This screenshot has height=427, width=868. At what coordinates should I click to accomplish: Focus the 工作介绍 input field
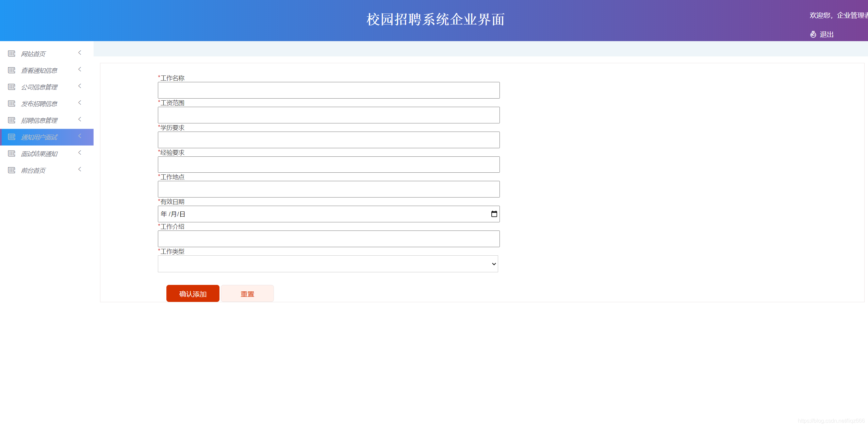pyautogui.click(x=329, y=239)
